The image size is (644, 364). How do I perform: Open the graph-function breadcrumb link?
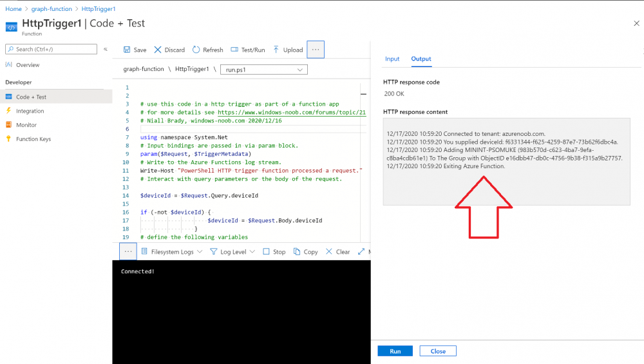click(52, 8)
